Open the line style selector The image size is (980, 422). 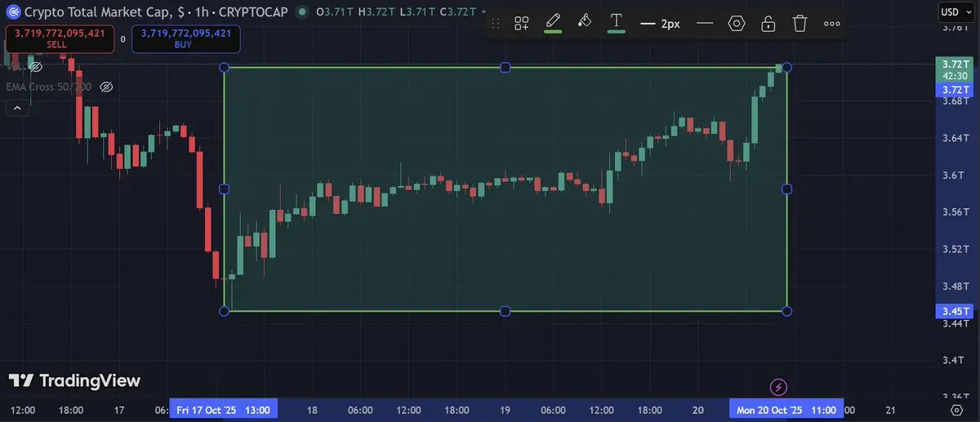click(x=705, y=24)
